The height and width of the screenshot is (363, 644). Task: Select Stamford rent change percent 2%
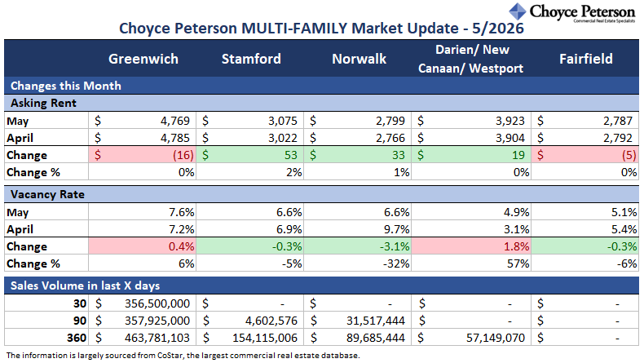tap(250, 172)
